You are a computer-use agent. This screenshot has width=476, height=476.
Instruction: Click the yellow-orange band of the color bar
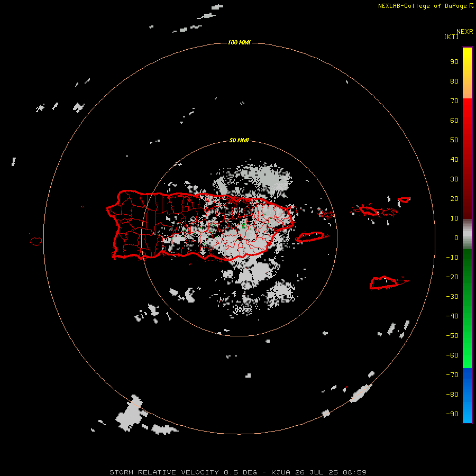(x=467, y=73)
